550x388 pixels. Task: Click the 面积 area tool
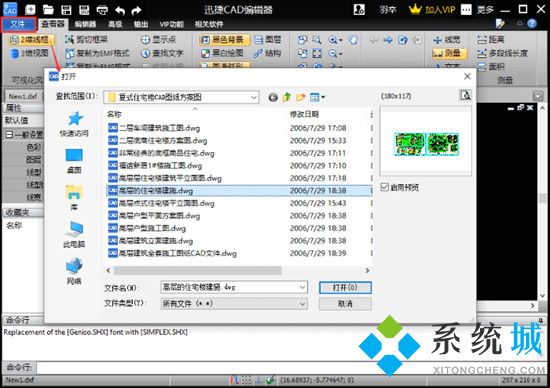490,67
